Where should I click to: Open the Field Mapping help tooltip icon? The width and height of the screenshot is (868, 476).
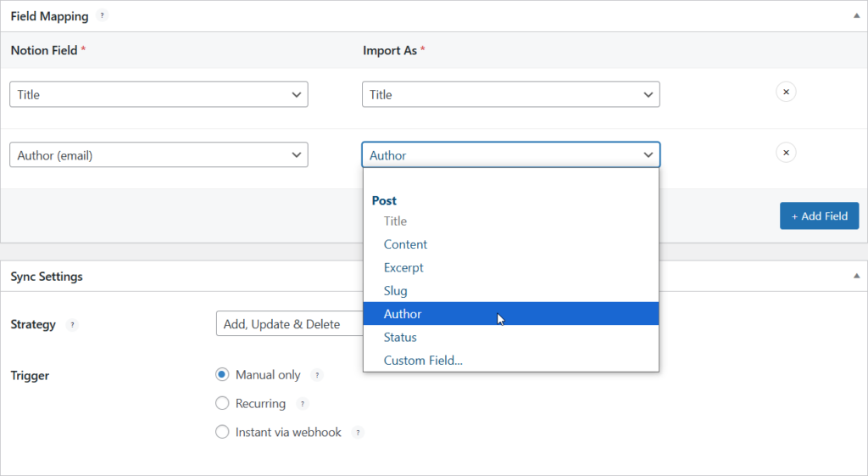(102, 15)
